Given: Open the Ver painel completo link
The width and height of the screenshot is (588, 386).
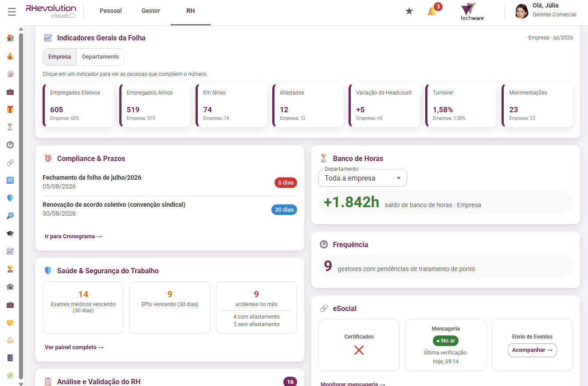Looking at the screenshot, I should point(74,347).
